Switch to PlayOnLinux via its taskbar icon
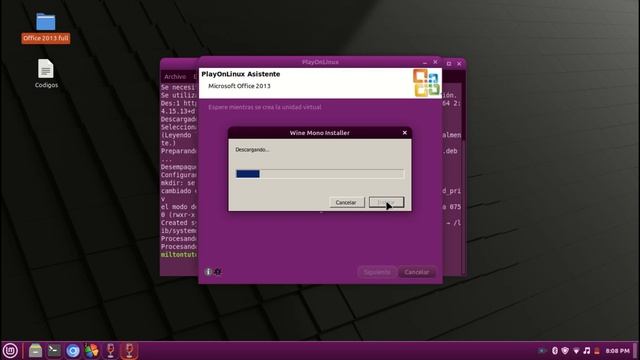 pyautogui.click(x=92, y=351)
